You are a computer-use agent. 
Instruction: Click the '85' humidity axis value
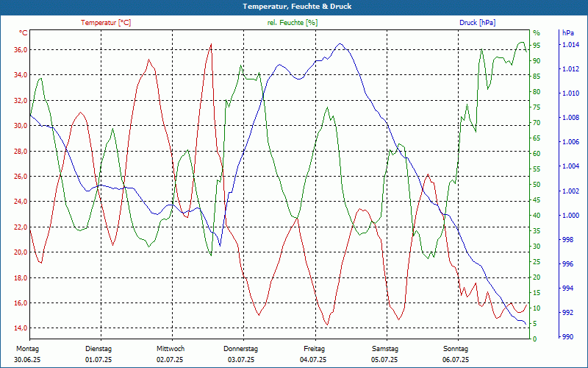click(x=537, y=77)
